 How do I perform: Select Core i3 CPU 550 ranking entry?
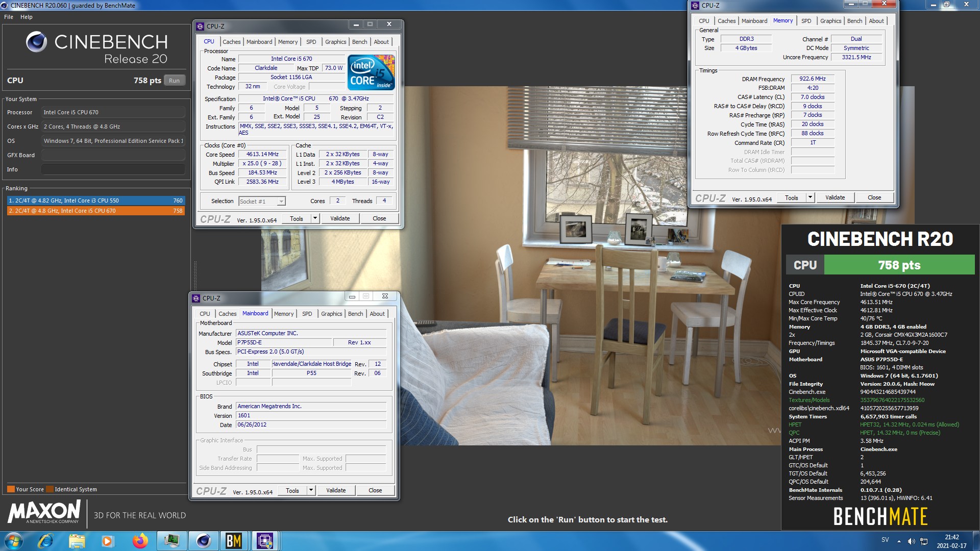pos(95,201)
